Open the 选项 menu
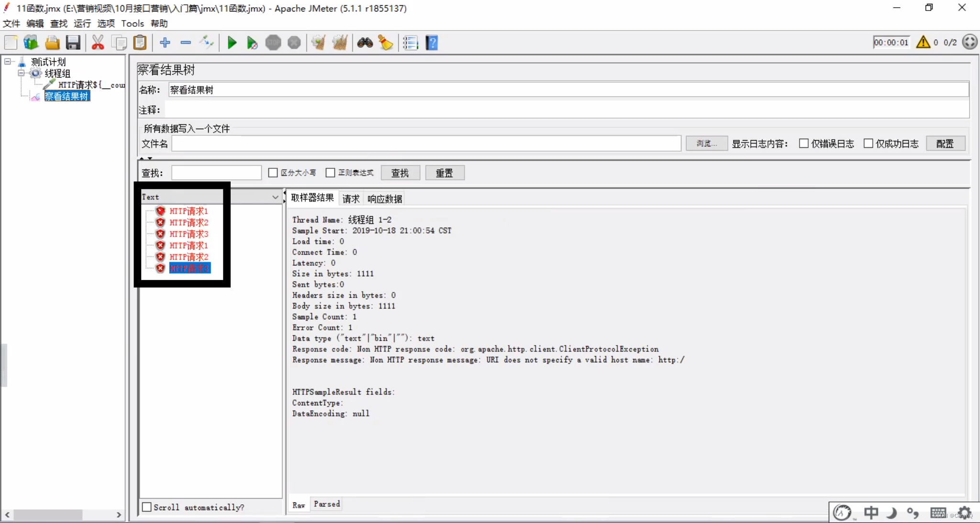Screen dimensions: 980x523 click(x=106, y=23)
